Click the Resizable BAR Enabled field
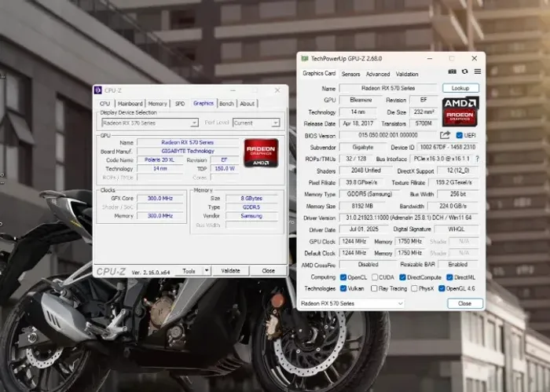Screen dimensions: 550x392 458,265
